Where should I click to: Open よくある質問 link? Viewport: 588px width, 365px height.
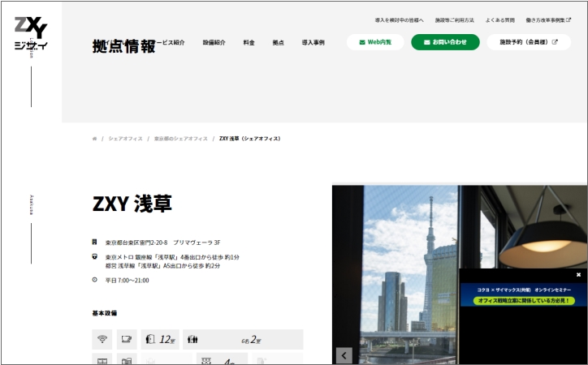click(x=499, y=20)
